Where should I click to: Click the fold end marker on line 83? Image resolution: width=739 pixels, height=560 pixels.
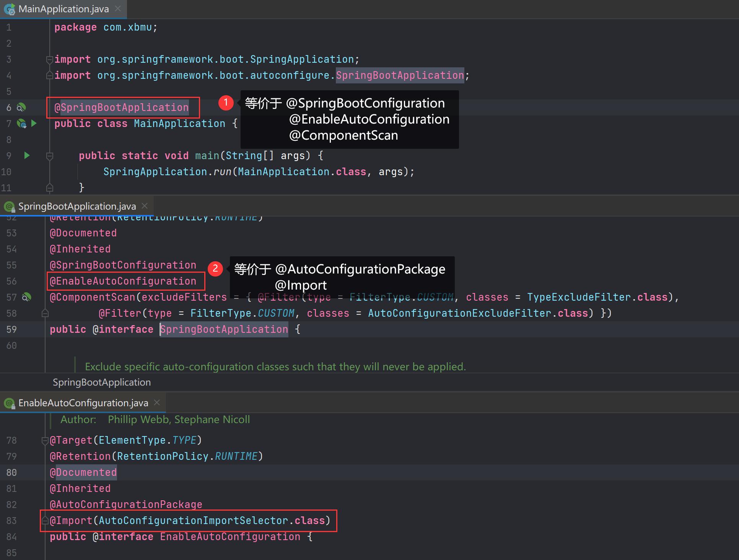tap(45, 521)
